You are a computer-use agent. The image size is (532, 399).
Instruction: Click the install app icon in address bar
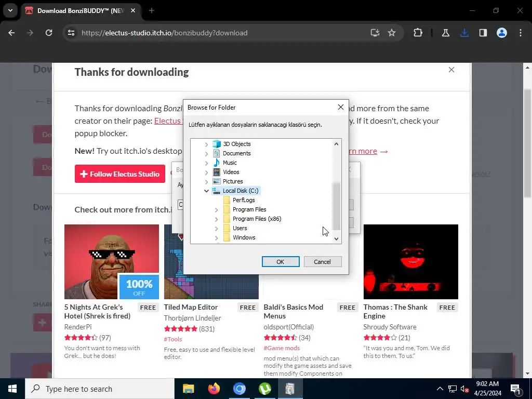tap(375, 33)
